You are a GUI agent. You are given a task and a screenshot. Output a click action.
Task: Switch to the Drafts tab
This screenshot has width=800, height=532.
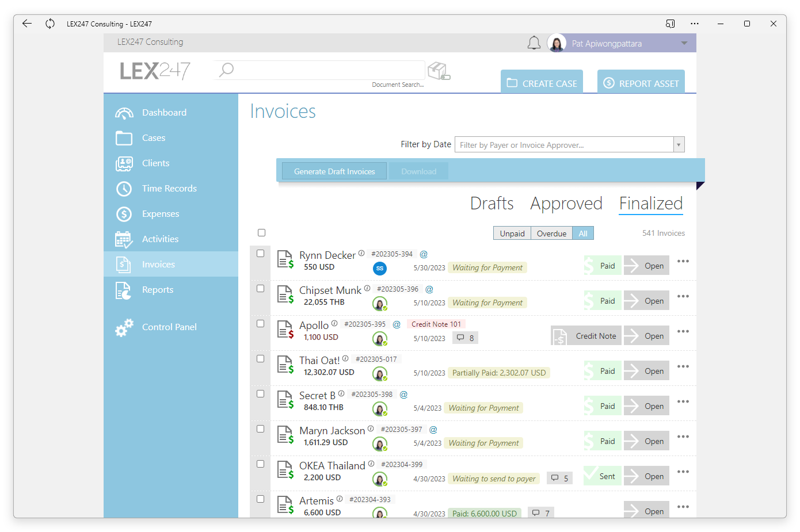492,204
